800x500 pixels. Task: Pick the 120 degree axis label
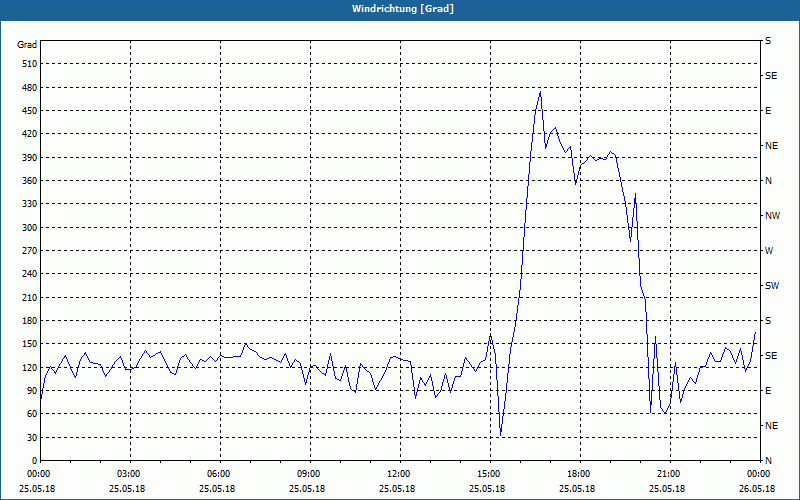[x=30, y=368]
